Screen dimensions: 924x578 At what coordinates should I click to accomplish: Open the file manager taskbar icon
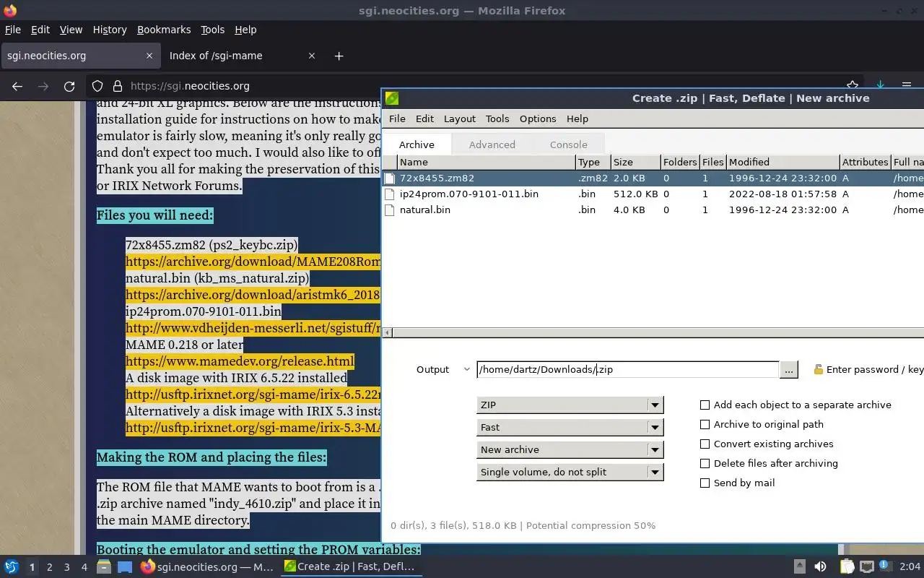[104, 566]
